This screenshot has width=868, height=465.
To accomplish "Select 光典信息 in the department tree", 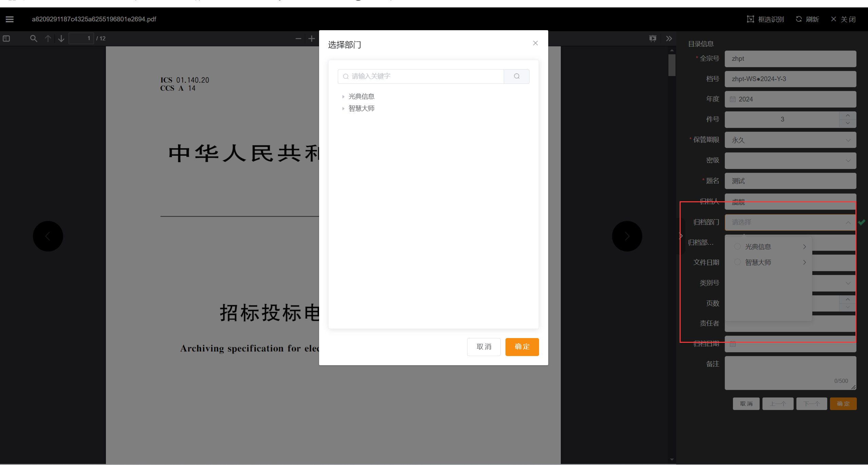I will coord(362,97).
